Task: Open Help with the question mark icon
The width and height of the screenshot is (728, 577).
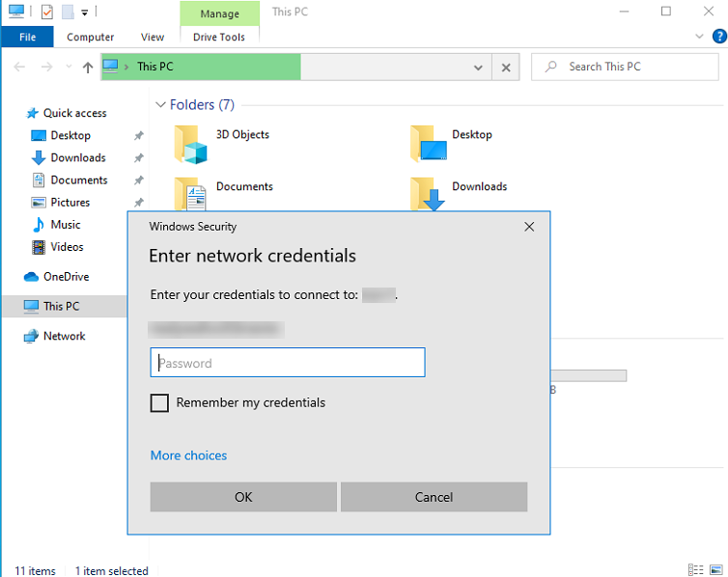Action: [719, 36]
